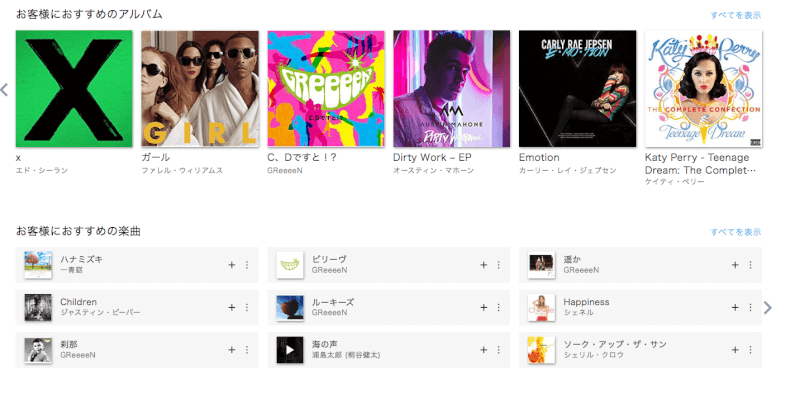Select GReeeeN C、Dですと！？ album cover
This screenshot has height=408, width=800.
point(326,89)
